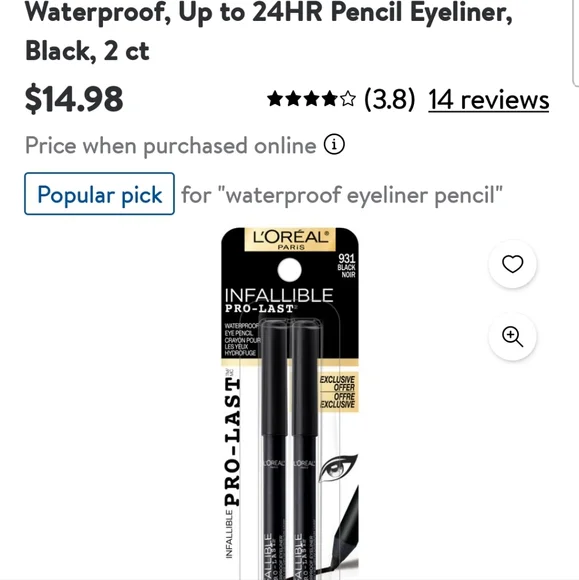Click the Infallible Pro-Last heading on package
The height and width of the screenshot is (580, 579).
coord(279,300)
